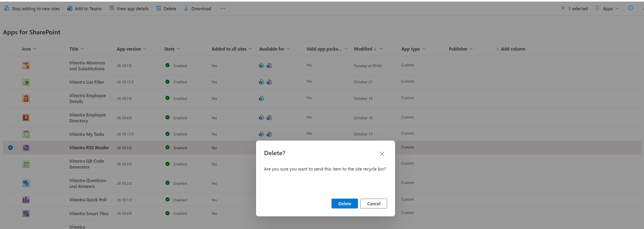
Task: Click Teams availability icon for My Tasks row
Action: [269, 134]
